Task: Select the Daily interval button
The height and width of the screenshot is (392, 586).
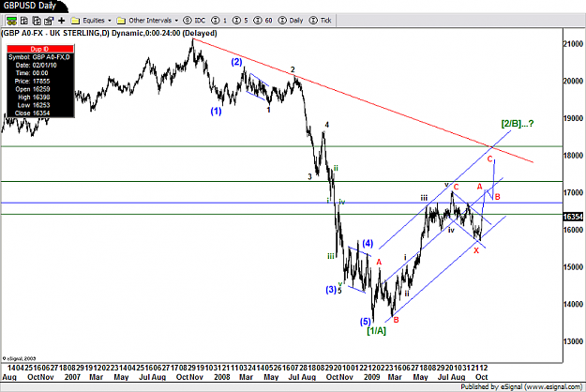Action: [291, 21]
